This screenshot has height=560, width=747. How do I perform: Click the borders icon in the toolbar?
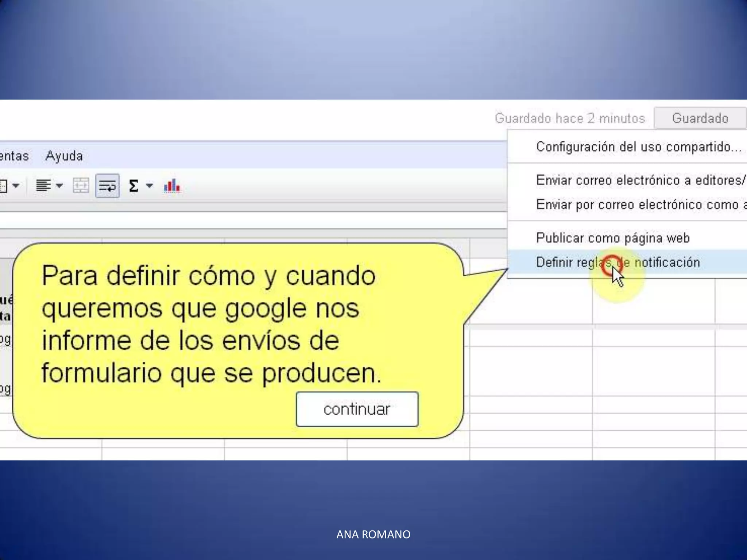(x=3, y=186)
